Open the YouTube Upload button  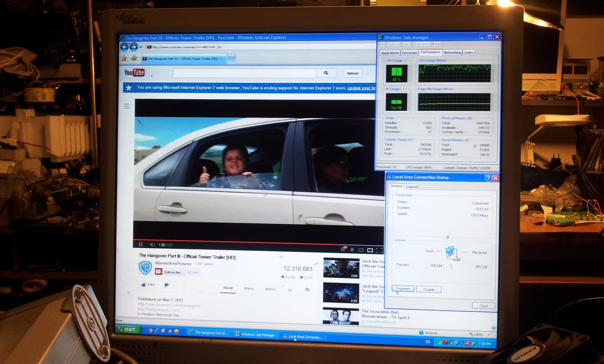click(x=352, y=73)
